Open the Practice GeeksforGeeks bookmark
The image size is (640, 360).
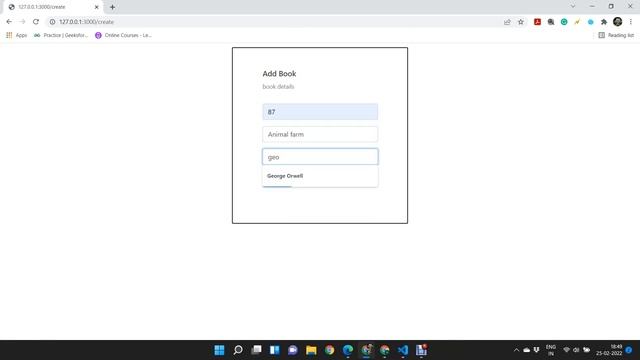[61, 36]
